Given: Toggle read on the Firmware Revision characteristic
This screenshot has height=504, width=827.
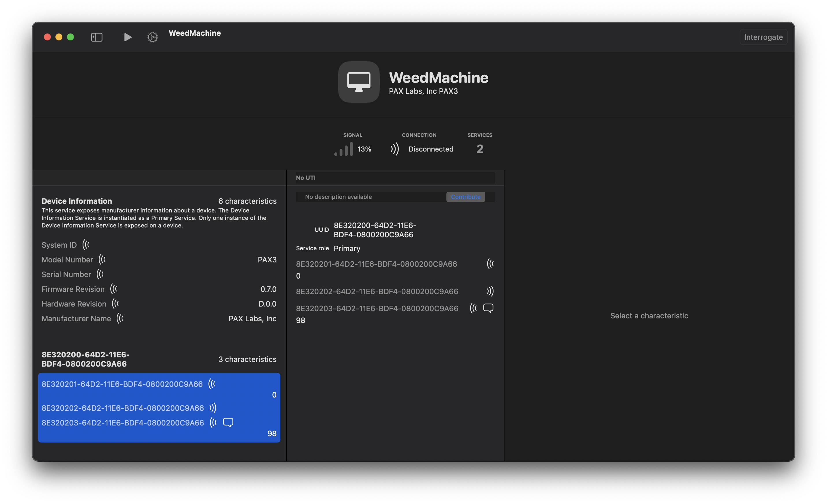Looking at the screenshot, I should click(x=113, y=289).
